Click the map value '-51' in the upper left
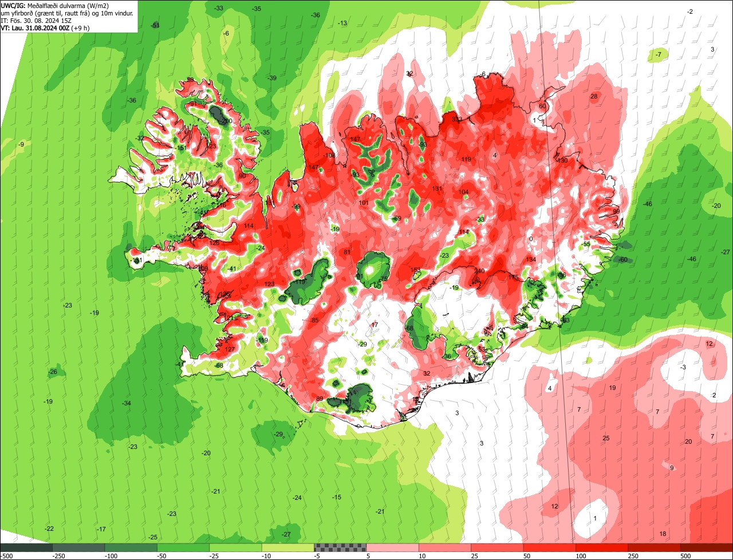 [x=155, y=25]
